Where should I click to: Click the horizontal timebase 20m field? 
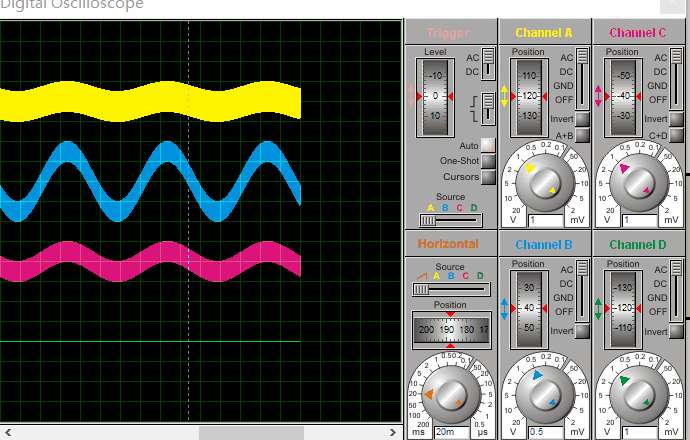(451, 432)
